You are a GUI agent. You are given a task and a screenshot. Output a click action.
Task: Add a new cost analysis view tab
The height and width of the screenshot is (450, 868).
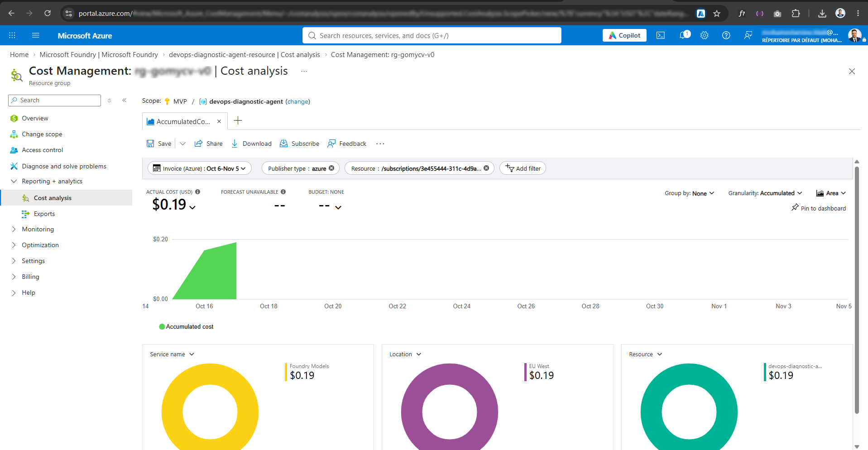tap(238, 120)
